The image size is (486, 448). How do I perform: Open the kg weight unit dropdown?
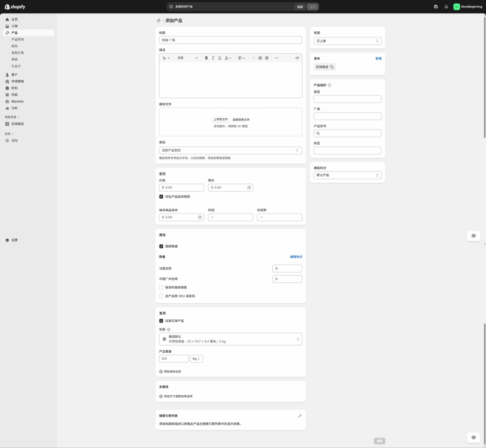coord(196,359)
